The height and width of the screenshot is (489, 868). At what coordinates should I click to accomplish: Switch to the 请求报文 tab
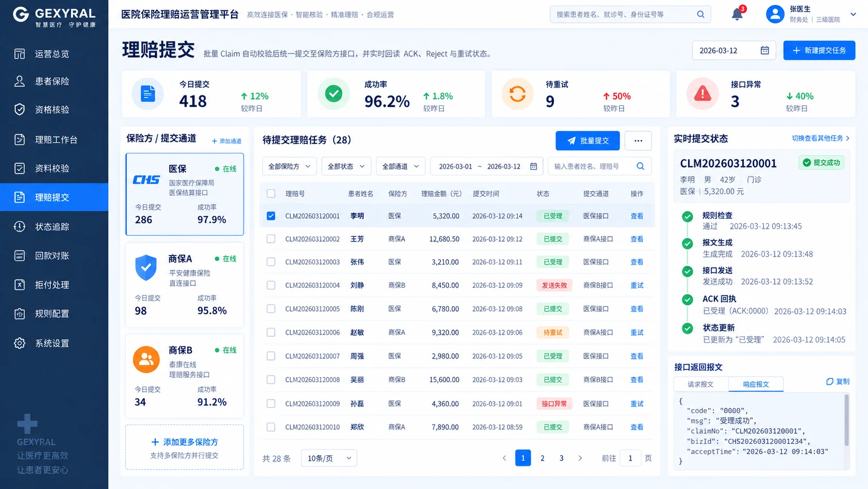(701, 384)
